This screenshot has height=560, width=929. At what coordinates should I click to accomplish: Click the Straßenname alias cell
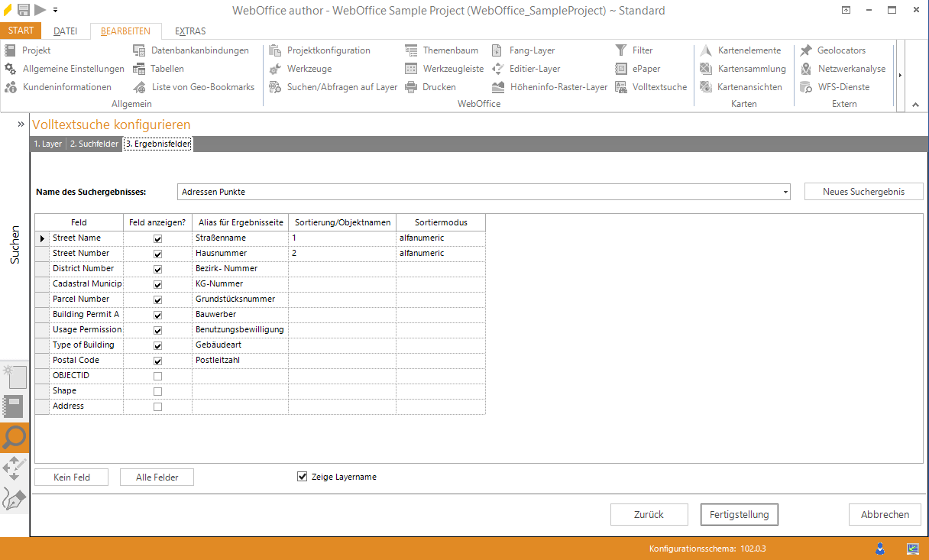pos(239,238)
